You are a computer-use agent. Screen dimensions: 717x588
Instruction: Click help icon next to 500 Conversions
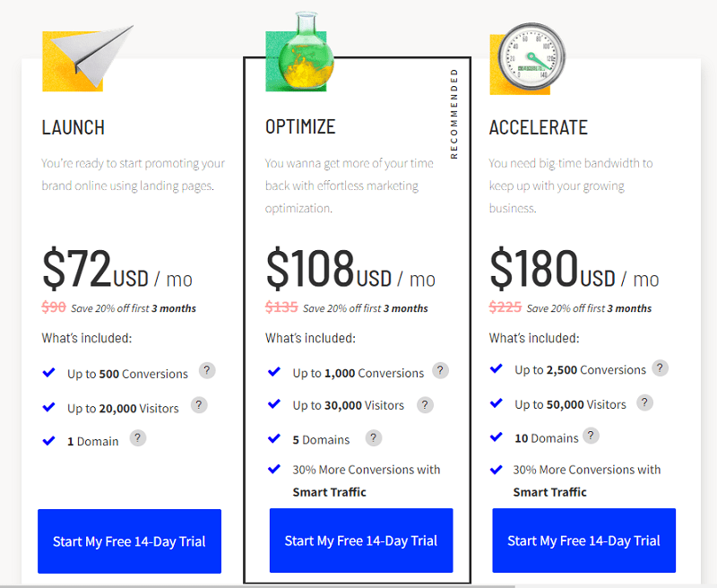(x=207, y=370)
